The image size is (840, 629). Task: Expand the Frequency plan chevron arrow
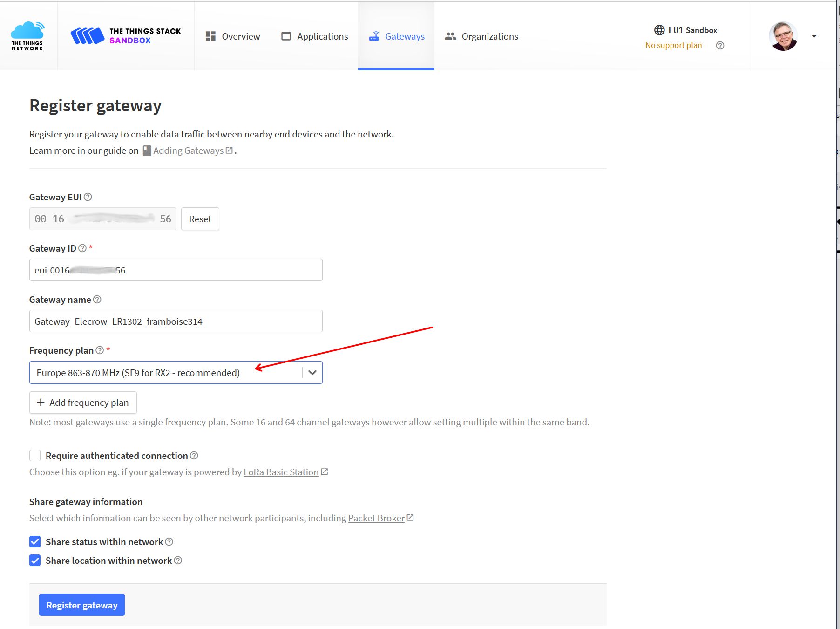click(x=312, y=373)
